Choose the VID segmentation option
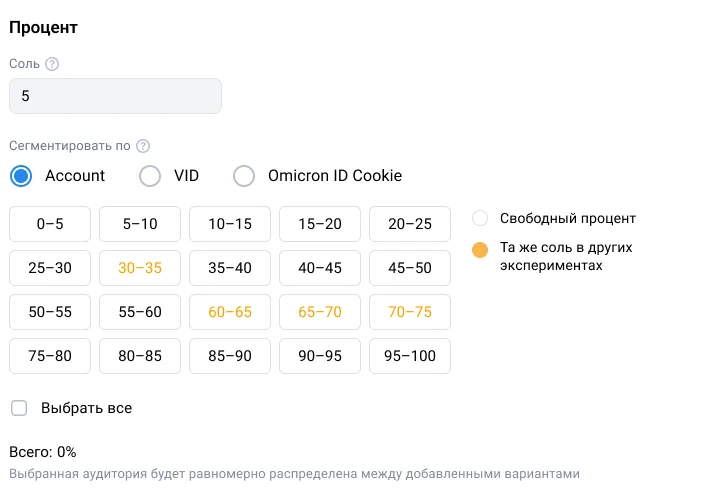The width and height of the screenshot is (725, 502). pos(150,176)
